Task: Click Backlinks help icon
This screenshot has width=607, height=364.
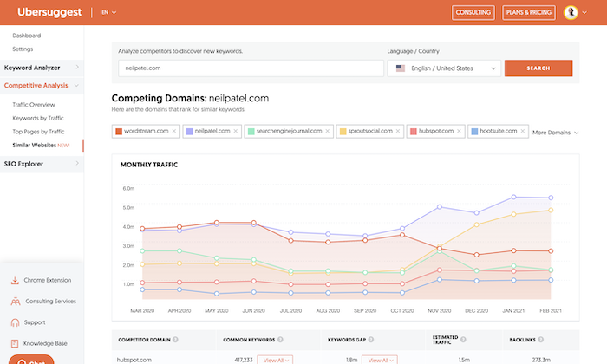Action: [540, 340]
